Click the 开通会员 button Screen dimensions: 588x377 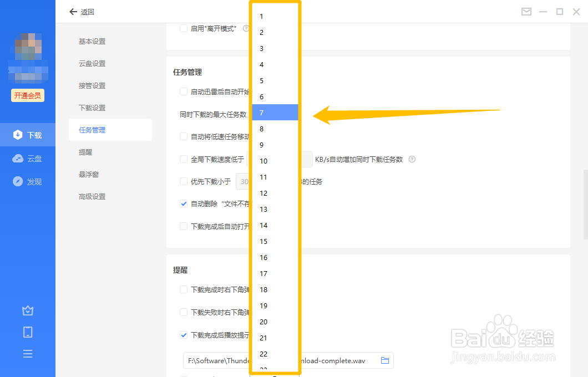tap(28, 95)
